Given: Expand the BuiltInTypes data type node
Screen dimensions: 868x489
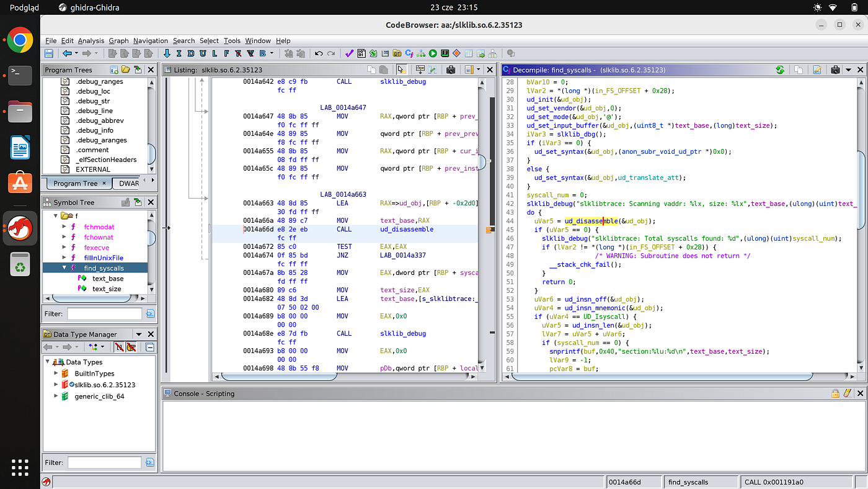Looking at the screenshot, I should (56, 374).
